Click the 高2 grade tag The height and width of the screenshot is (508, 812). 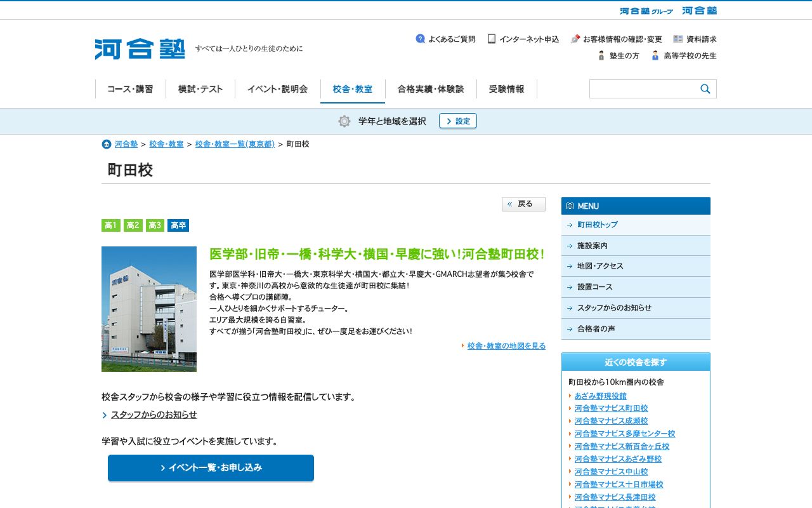click(x=133, y=225)
